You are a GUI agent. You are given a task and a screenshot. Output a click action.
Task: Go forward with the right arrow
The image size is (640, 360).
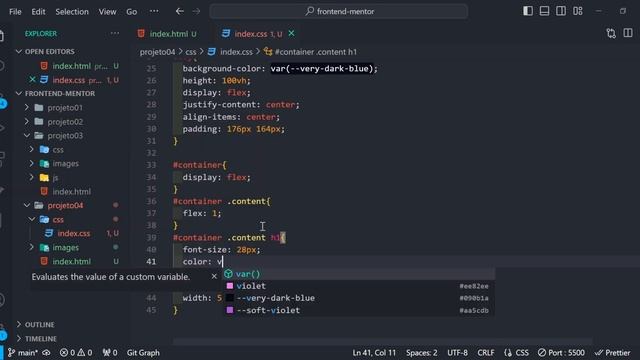[196, 11]
